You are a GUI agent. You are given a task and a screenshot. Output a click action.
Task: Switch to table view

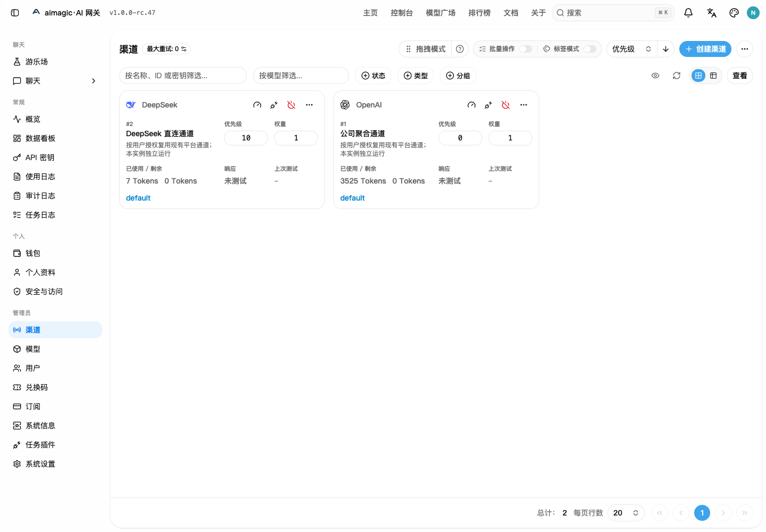[713, 76]
